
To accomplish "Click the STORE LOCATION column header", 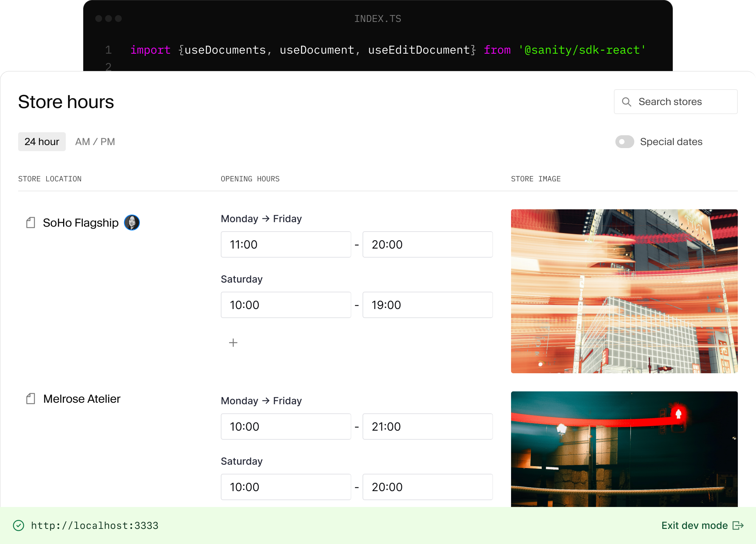I will point(50,179).
